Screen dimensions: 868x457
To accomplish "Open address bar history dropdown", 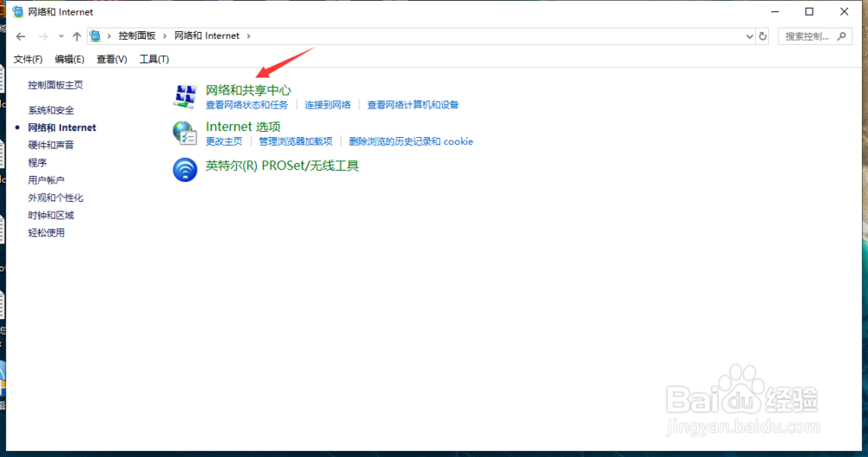I will [750, 36].
